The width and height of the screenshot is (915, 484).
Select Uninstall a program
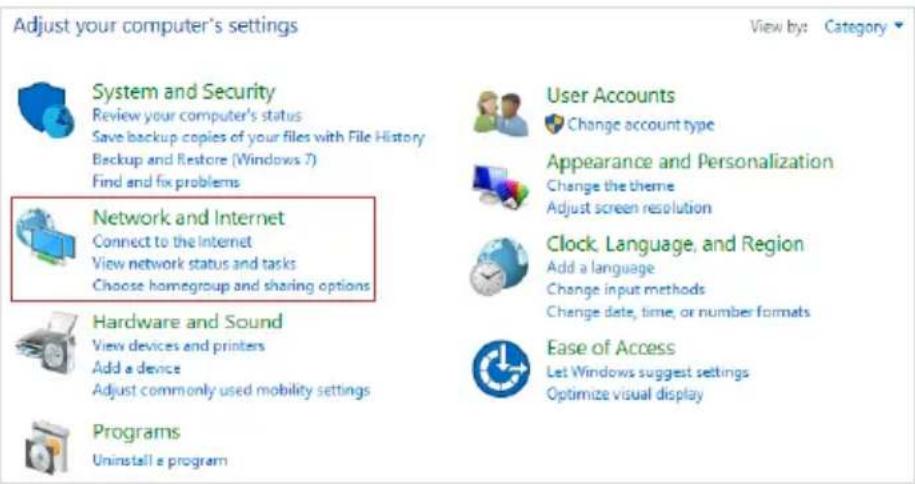[160, 460]
